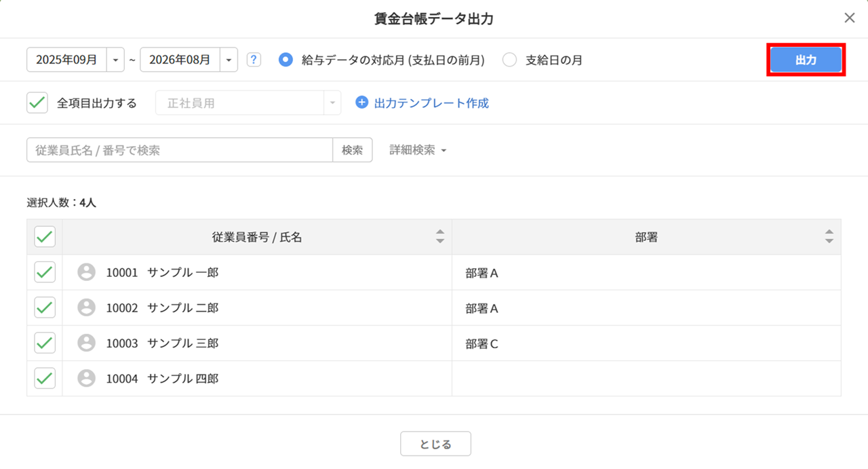Sort by 部署 column arrows
Image resolution: width=868 pixels, height=469 pixels.
tap(829, 237)
